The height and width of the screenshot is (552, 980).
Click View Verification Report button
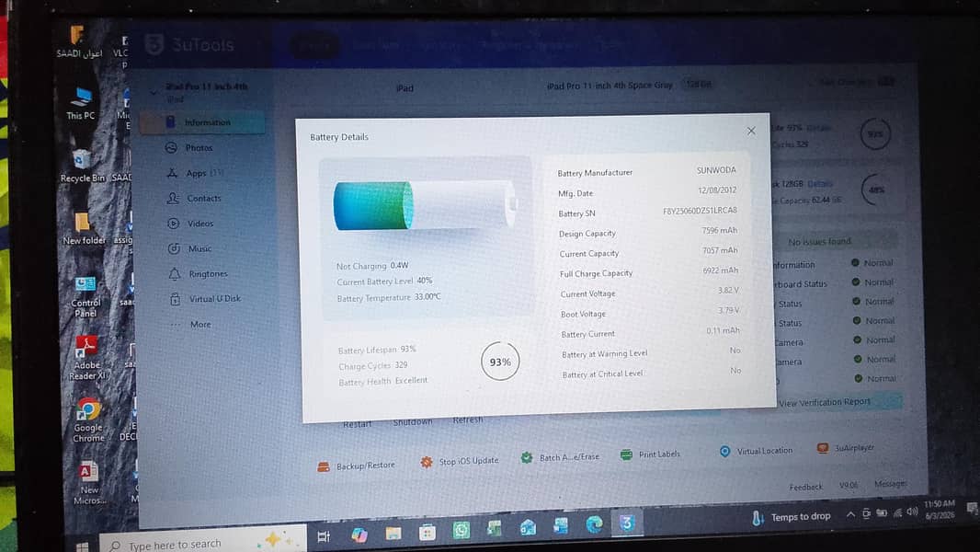(825, 402)
